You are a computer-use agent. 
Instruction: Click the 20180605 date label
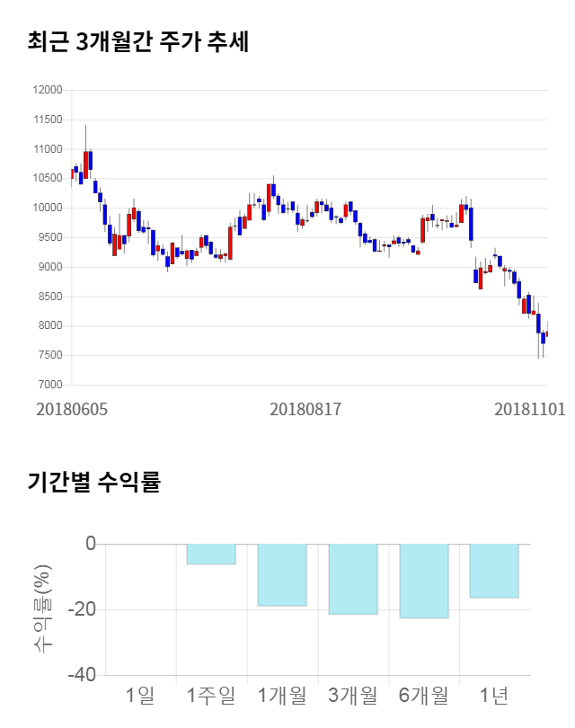point(72,409)
